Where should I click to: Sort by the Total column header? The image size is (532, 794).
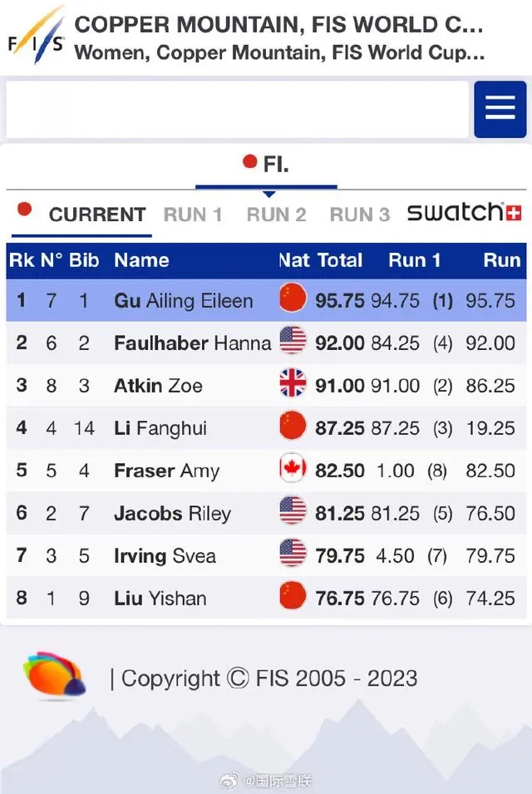(x=340, y=260)
